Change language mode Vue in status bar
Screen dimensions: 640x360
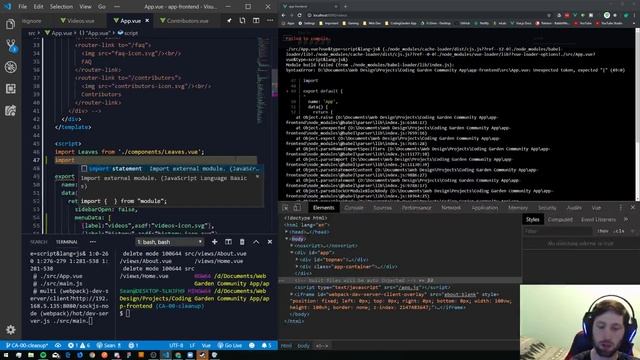pos(206,345)
